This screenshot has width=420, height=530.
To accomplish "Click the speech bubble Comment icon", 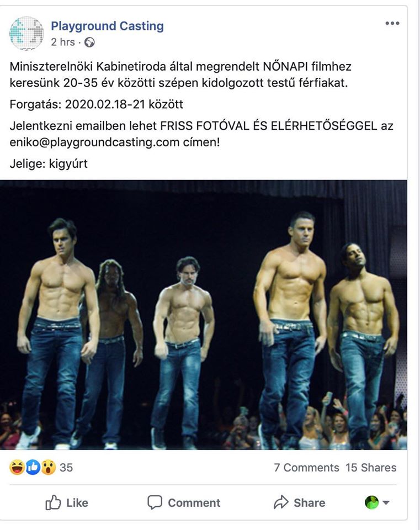I will [x=155, y=502].
